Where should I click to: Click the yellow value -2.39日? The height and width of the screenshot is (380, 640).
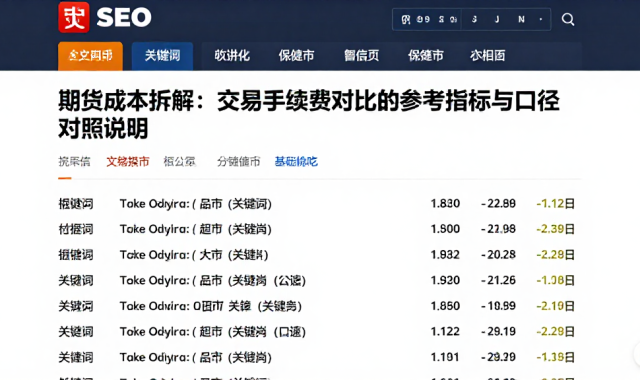point(556,229)
